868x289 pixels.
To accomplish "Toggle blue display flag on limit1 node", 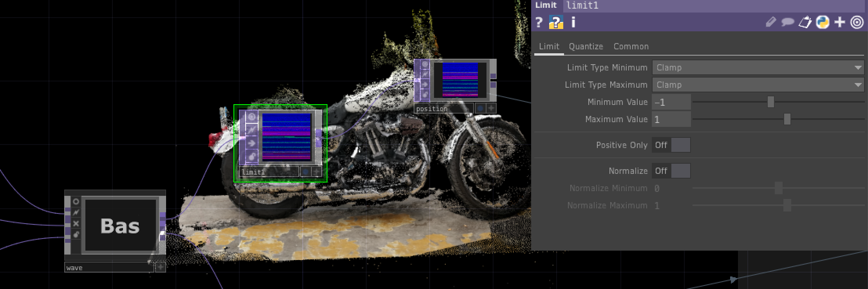I will pos(305,172).
